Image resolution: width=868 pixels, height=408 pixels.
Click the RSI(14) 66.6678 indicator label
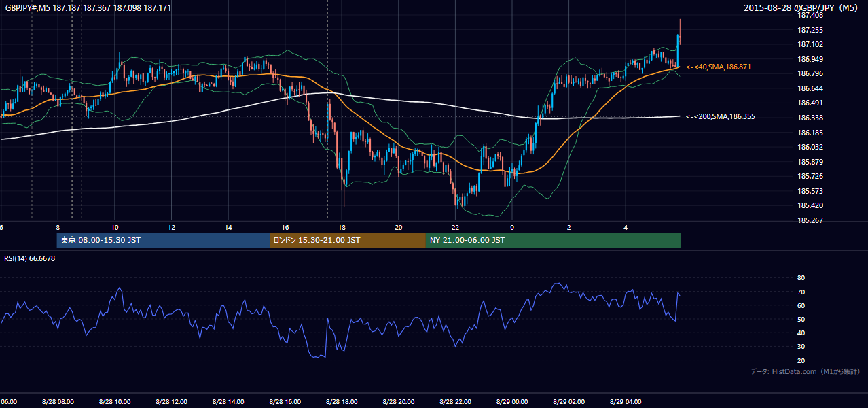click(30, 258)
